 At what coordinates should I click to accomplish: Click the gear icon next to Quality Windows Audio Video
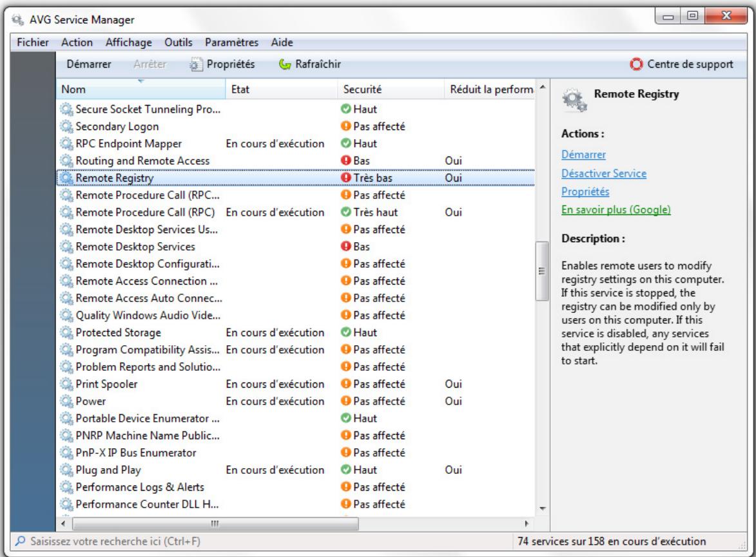66,315
